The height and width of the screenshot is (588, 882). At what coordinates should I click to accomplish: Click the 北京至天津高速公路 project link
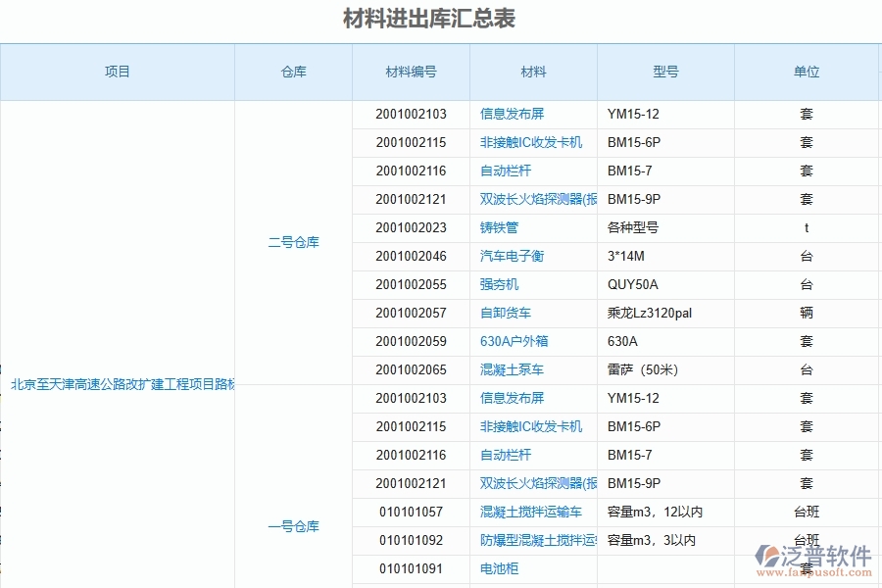click(118, 383)
